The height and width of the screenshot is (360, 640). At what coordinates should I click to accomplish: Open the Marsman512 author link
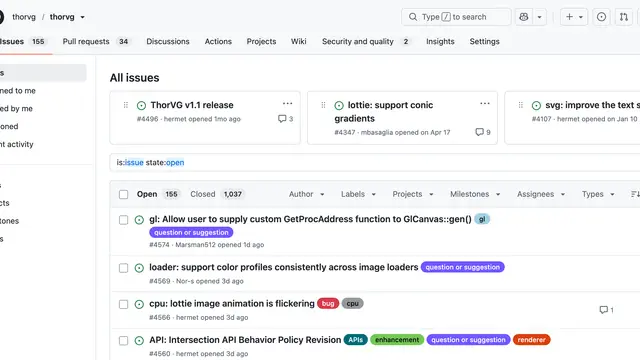pyautogui.click(x=195, y=245)
